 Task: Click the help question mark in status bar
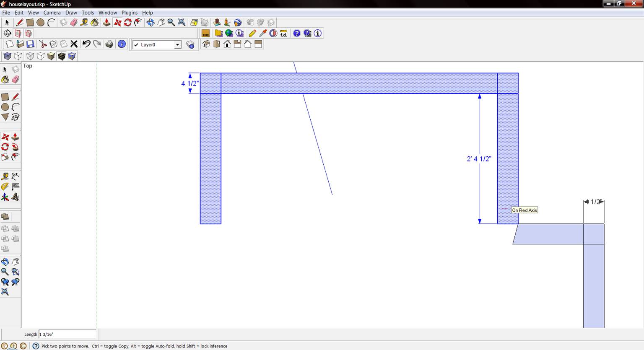(36, 346)
